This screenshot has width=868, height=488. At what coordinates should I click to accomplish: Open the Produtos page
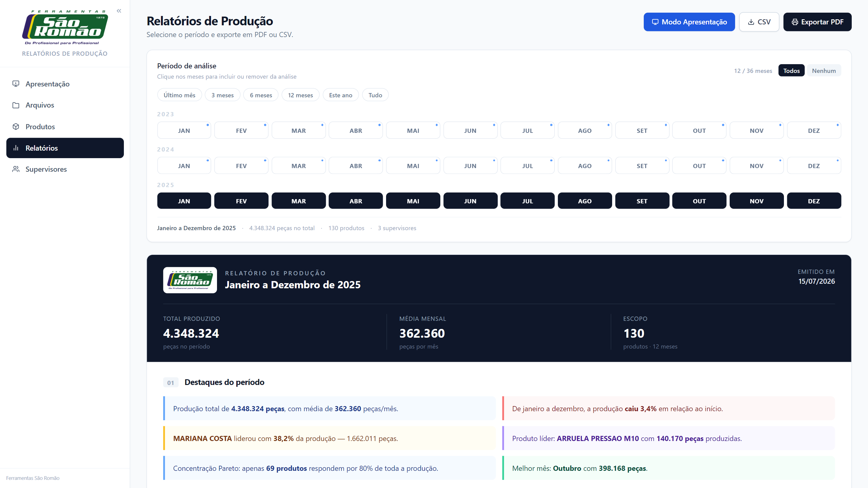click(65, 127)
